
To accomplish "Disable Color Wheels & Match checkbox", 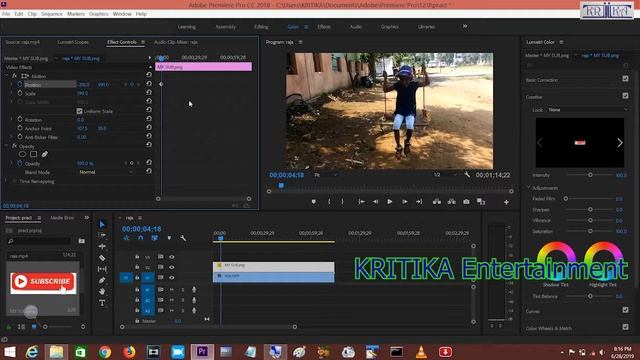I will pyautogui.click(x=625, y=327).
